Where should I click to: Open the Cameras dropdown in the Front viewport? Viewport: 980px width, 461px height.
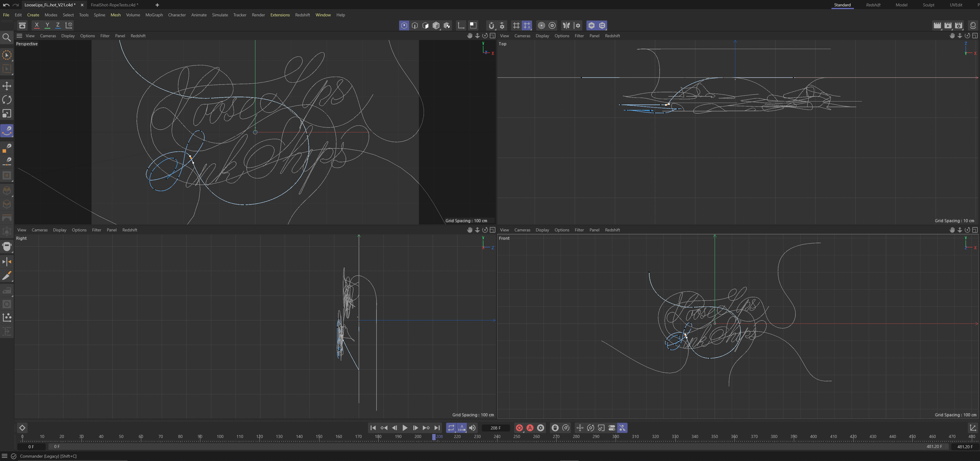click(523, 230)
